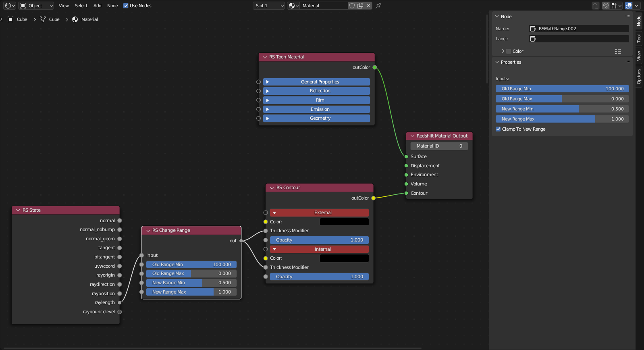Switch to the Options sidebar tab
Screen dimensions: 644x350
639,76
